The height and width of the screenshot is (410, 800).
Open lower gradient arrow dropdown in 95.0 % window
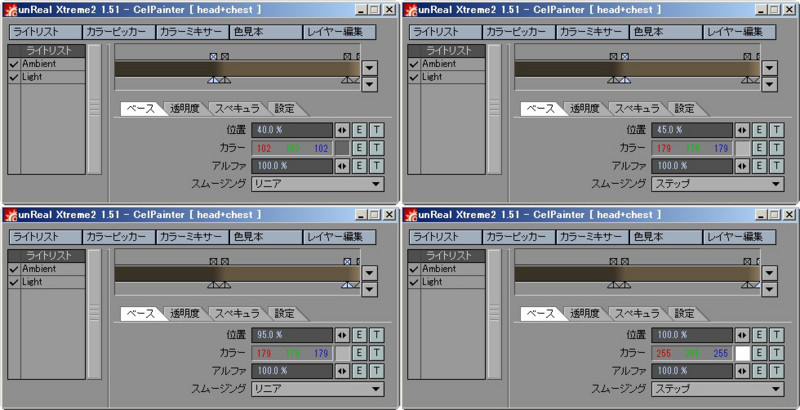370,290
